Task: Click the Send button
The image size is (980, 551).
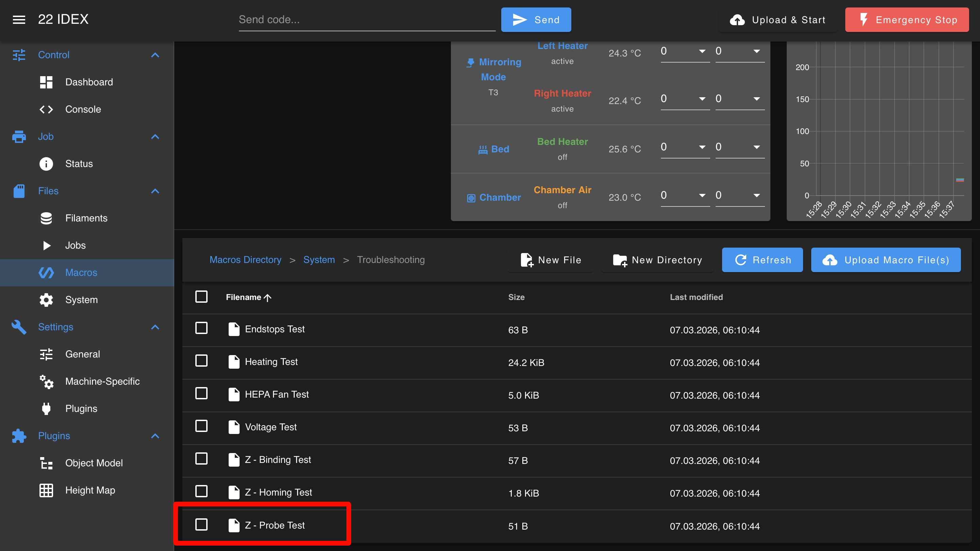Action: point(536,20)
